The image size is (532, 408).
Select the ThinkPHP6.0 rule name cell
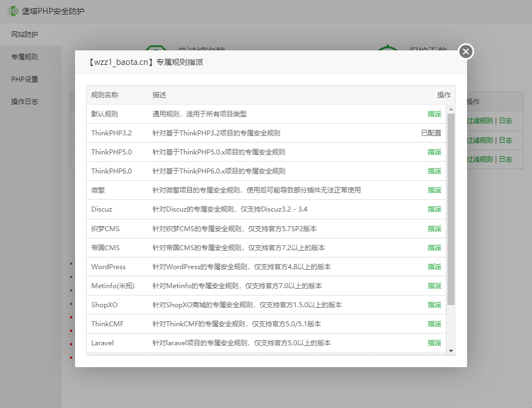tap(111, 171)
